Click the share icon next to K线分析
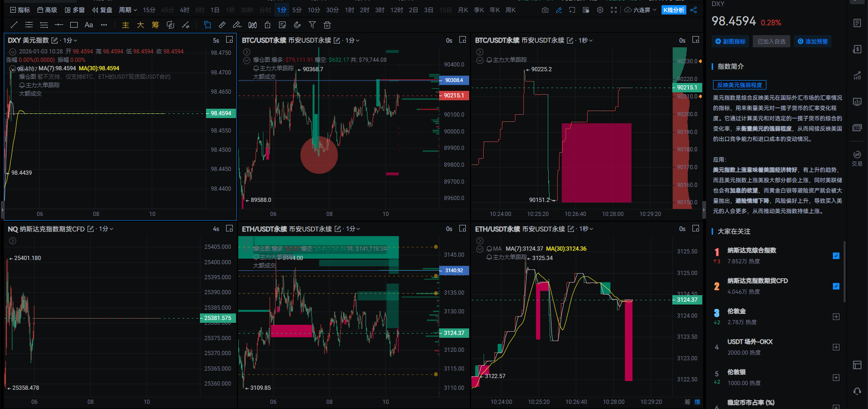This screenshot has width=868, height=409. point(693,10)
